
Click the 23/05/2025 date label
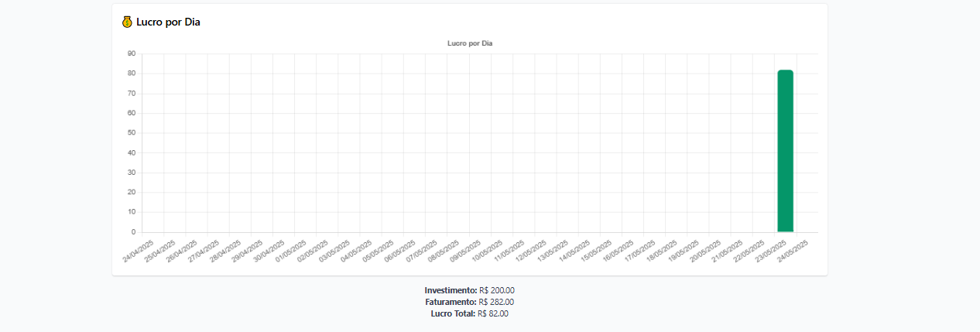pos(772,250)
